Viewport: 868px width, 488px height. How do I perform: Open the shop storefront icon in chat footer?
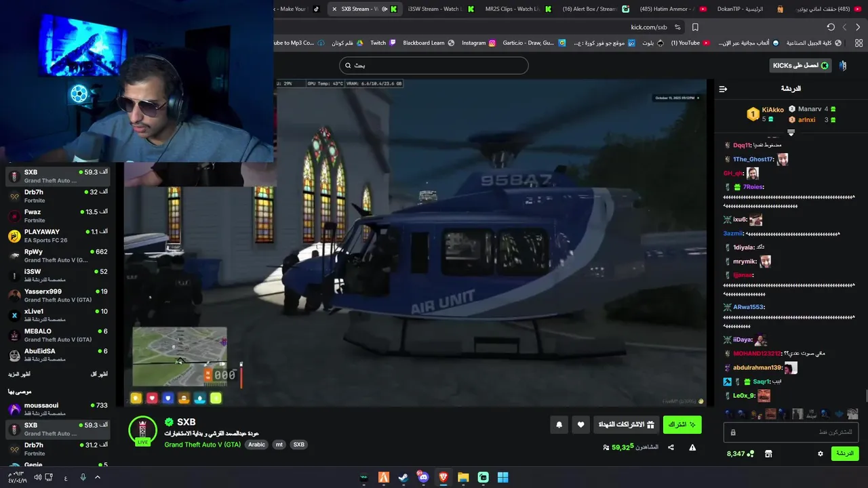tap(768, 453)
